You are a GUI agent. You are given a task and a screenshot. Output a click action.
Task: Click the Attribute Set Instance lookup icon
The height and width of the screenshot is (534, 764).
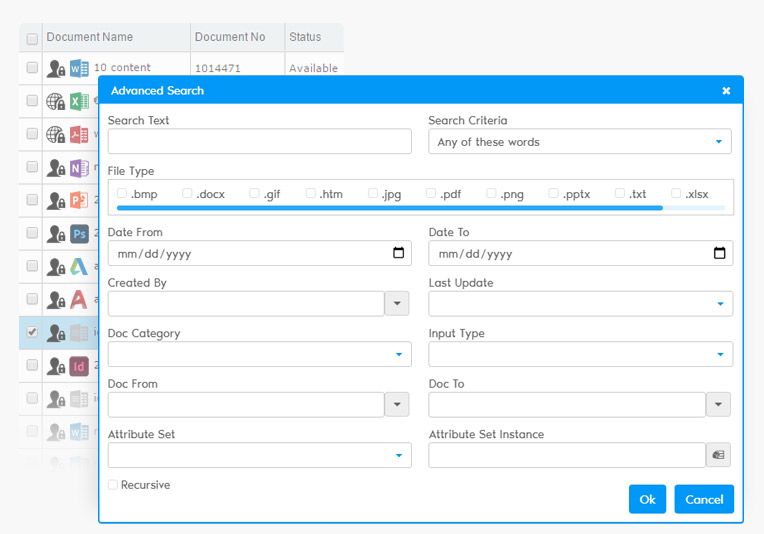pos(718,455)
